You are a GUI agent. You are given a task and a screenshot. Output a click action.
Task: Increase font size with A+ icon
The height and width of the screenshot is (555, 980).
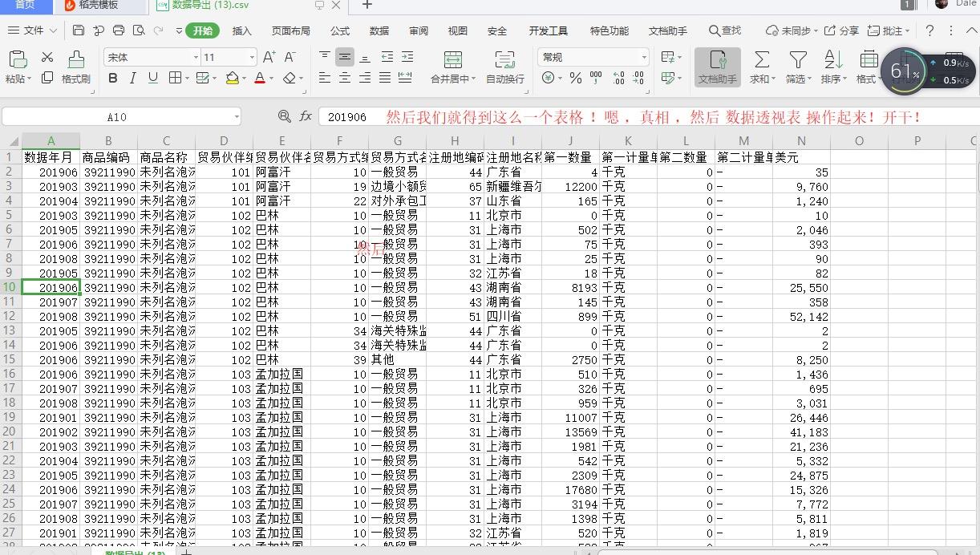click(269, 57)
